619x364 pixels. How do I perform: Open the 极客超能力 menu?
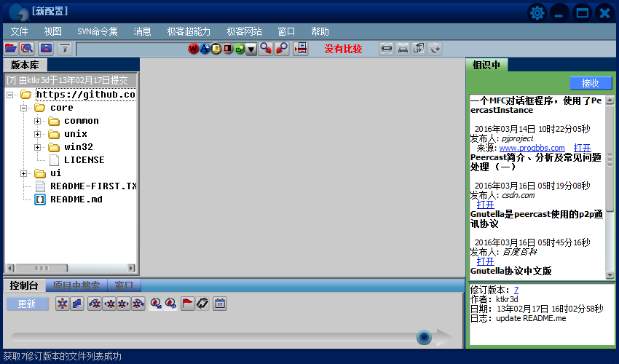pos(189,31)
